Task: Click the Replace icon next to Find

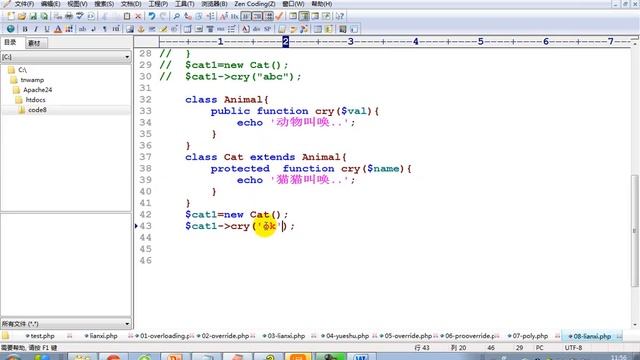Action: coord(188,16)
